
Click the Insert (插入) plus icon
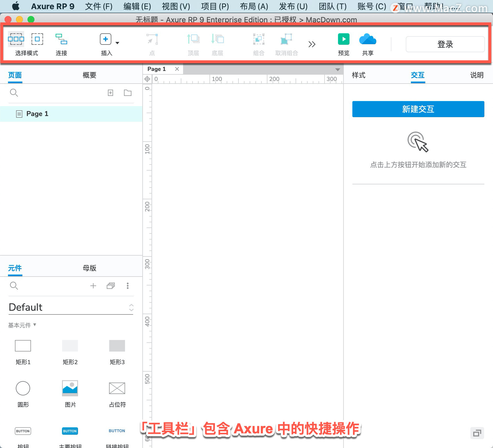tap(106, 39)
